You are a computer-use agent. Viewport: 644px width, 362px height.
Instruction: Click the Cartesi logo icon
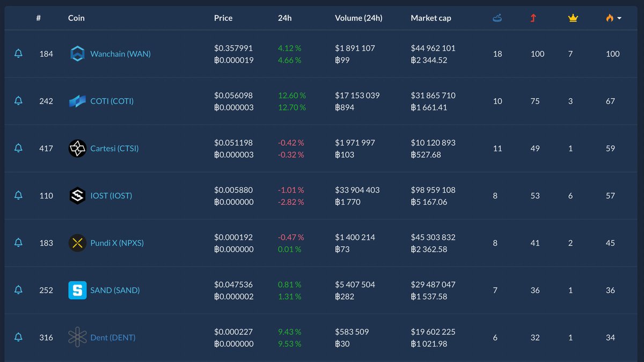point(77,148)
